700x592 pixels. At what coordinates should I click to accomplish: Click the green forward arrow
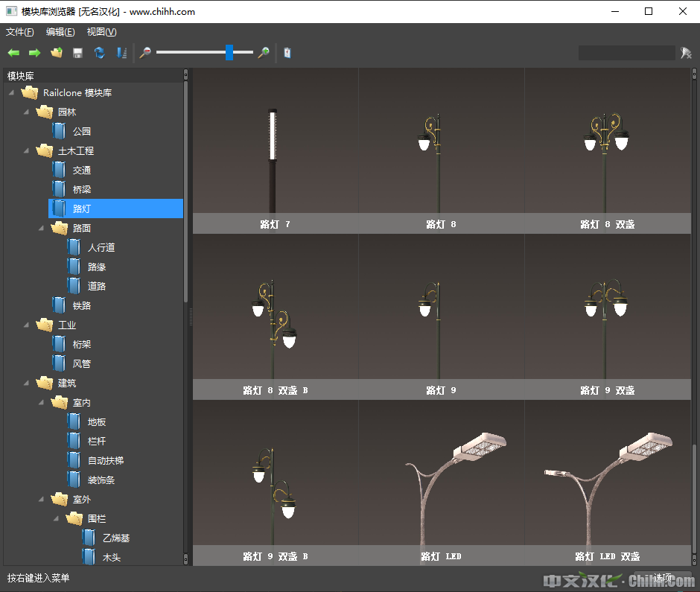[34, 53]
